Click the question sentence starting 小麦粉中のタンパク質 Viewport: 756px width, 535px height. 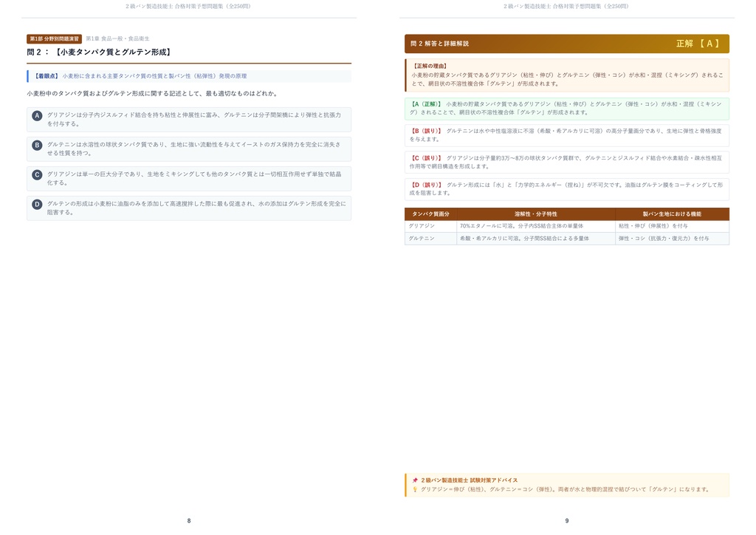tap(154, 94)
